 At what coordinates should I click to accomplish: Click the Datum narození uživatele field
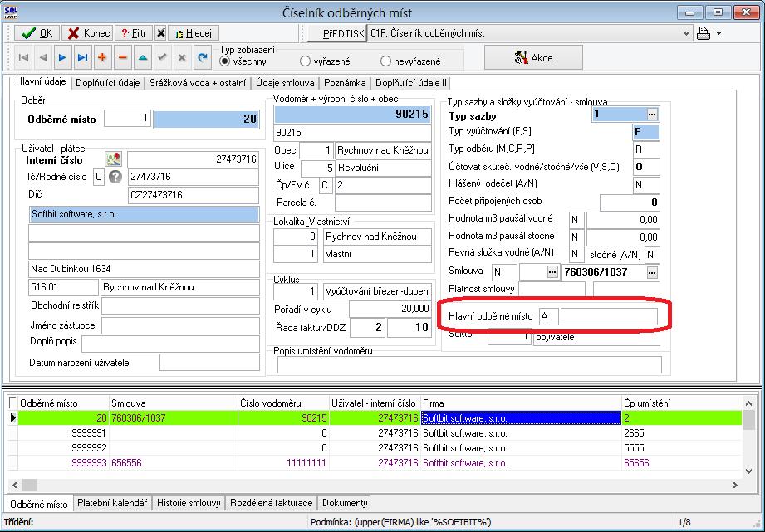[x=209, y=363]
